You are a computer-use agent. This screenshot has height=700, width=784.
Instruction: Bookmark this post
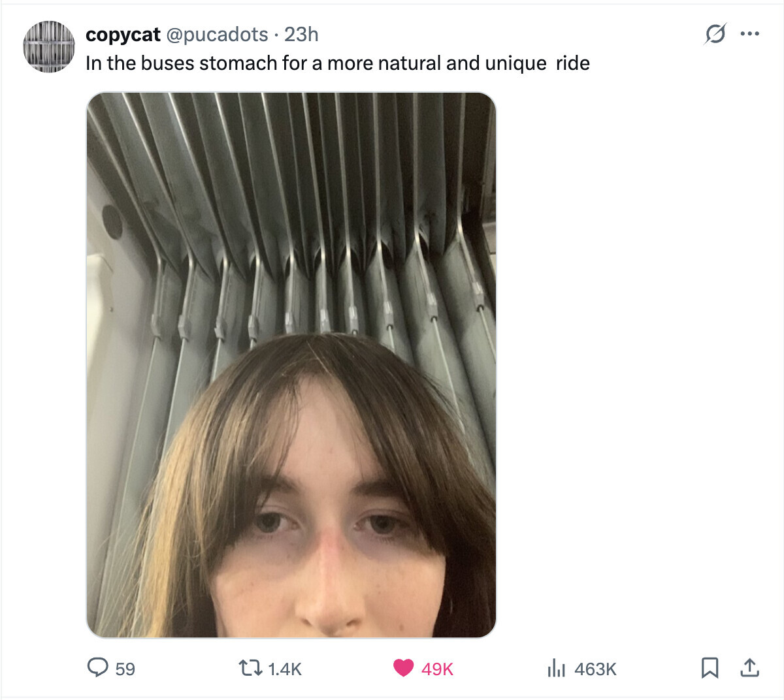710,667
